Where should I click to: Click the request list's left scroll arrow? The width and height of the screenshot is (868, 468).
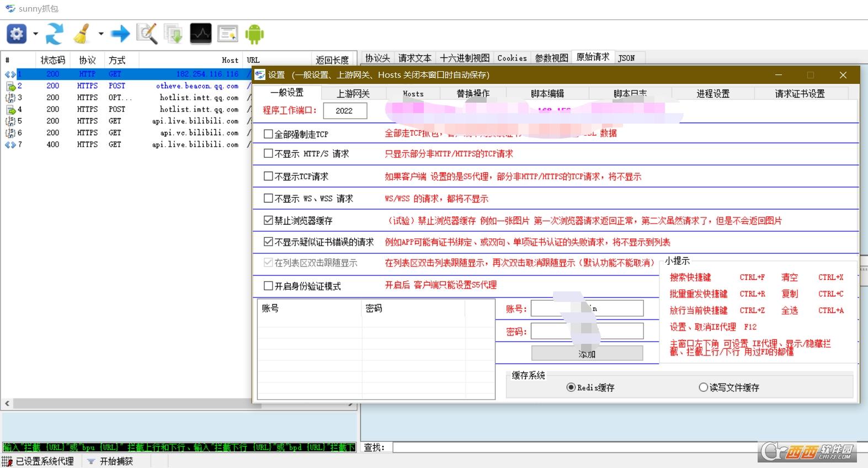tap(7, 403)
